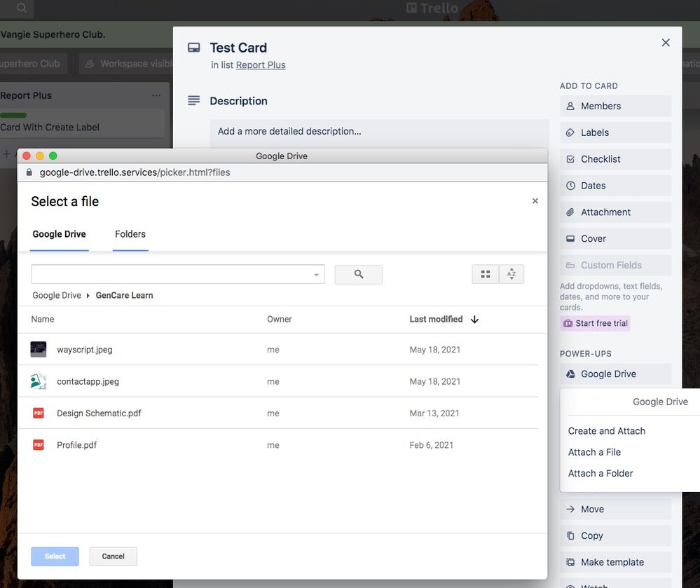Click the Custom Fields button
Image resolution: width=700 pixels, height=588 pixels.
pos(615,265)
